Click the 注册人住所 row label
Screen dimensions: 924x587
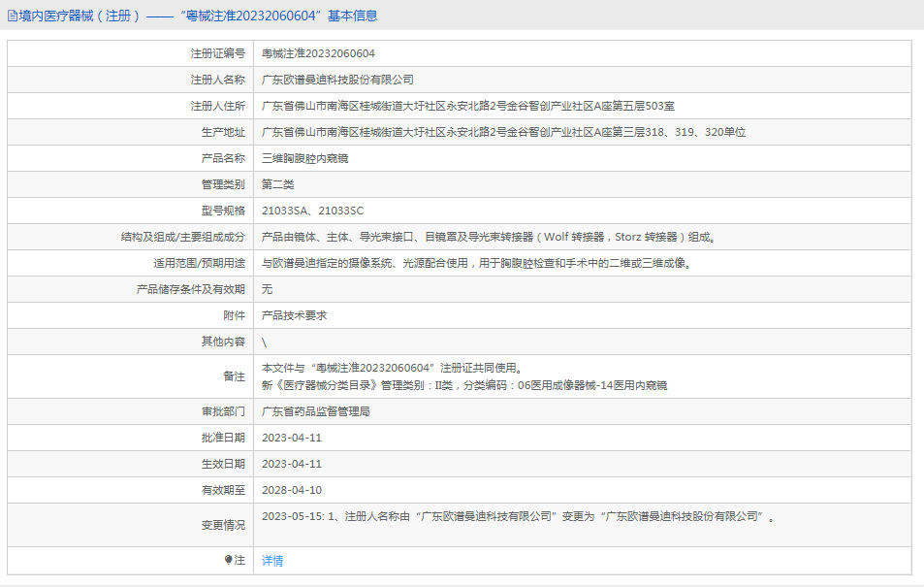tap(217, 106)
